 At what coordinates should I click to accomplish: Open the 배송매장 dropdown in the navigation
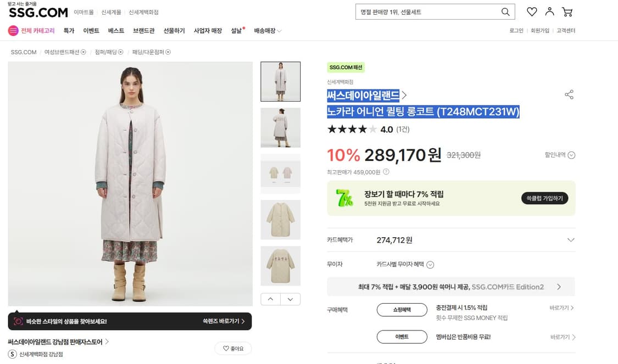point(264,31)
